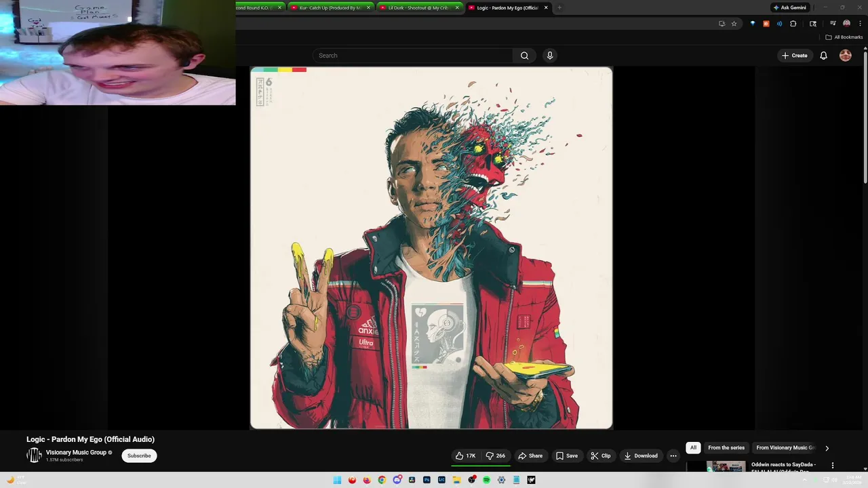Focus the YouTube search field
The width and height of the screenshot is (868, 488).
(413, 56)
